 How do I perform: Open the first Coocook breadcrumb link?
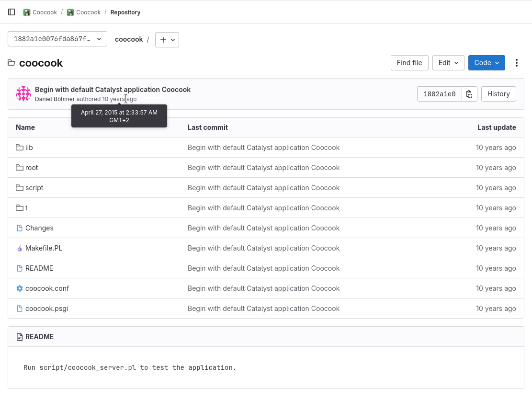pyautogui.click(x=45, y=12)
